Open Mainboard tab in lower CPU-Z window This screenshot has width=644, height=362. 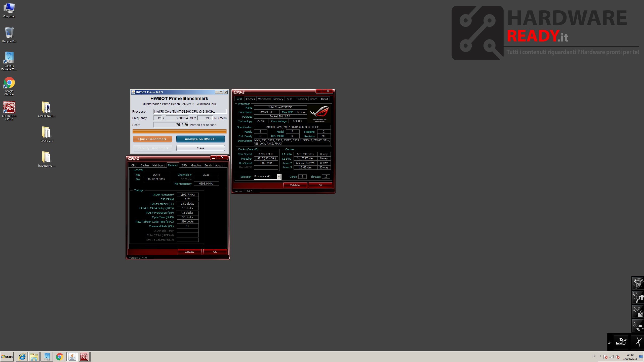pos(159,165)
